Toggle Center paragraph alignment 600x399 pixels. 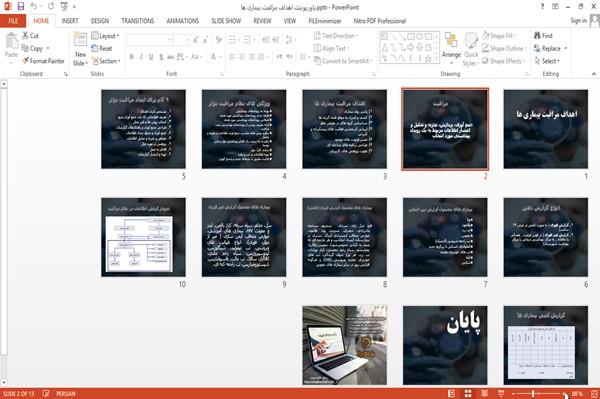(242, 57)
